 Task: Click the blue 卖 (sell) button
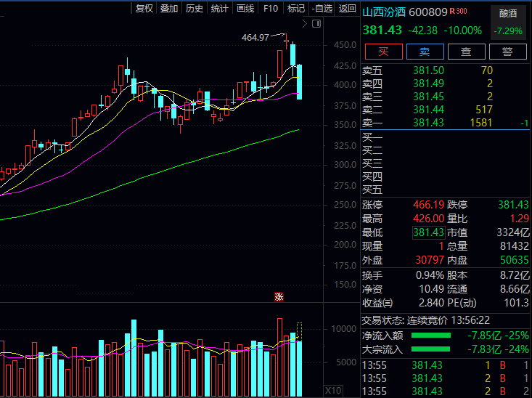pos(425,52)
